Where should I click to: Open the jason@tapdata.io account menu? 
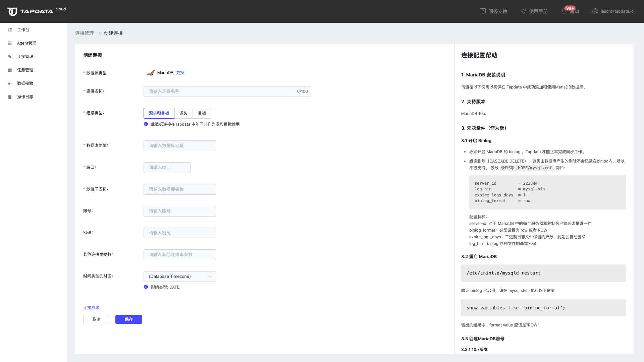point(613,11)
